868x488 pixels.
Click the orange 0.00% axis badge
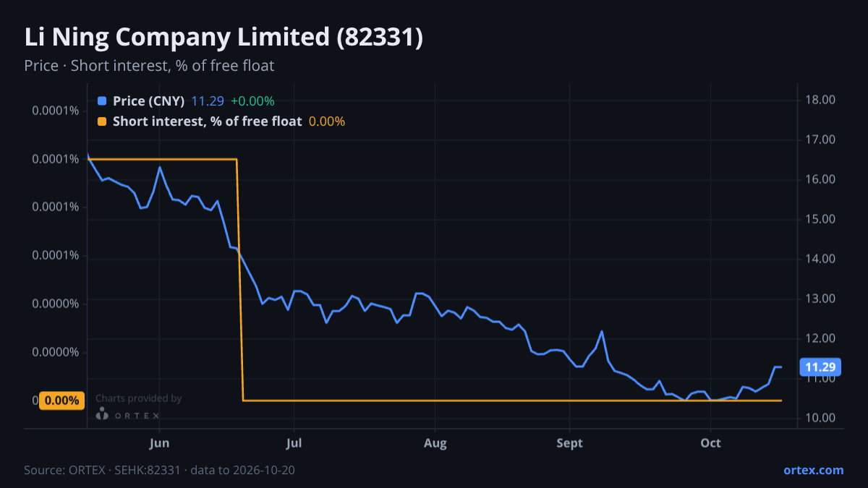tap(61, 401)
